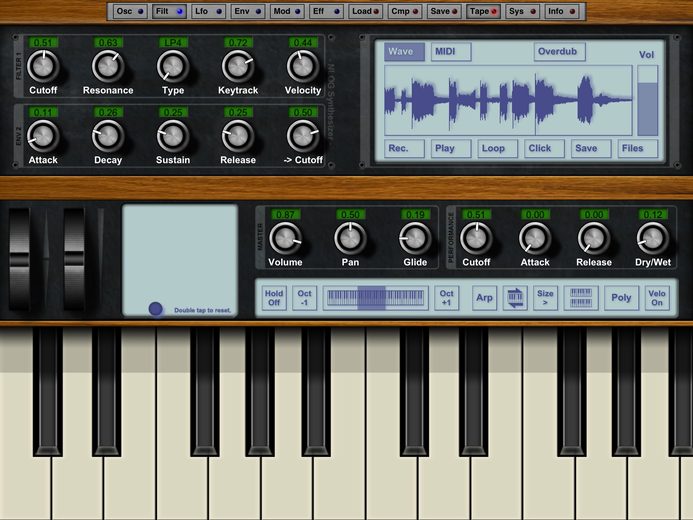693x520 pixels.
Task: Click the Glide knob
Action: tap(415, 239)
